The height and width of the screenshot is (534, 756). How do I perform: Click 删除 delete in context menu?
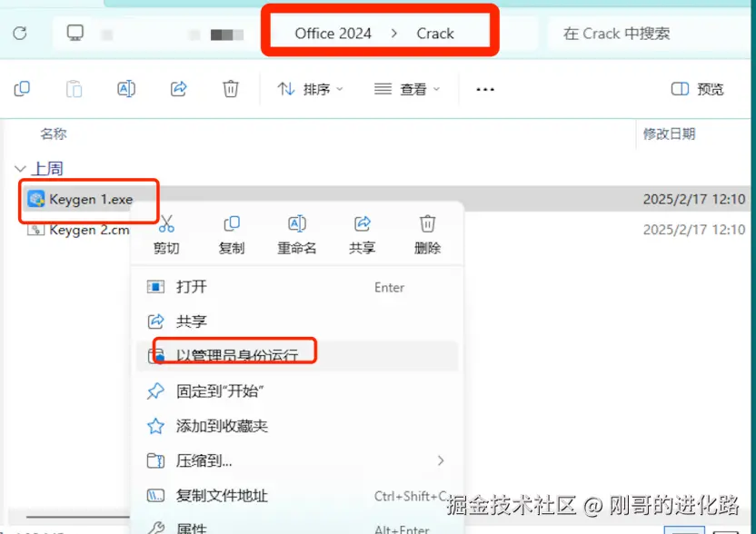tap(428, 234)
